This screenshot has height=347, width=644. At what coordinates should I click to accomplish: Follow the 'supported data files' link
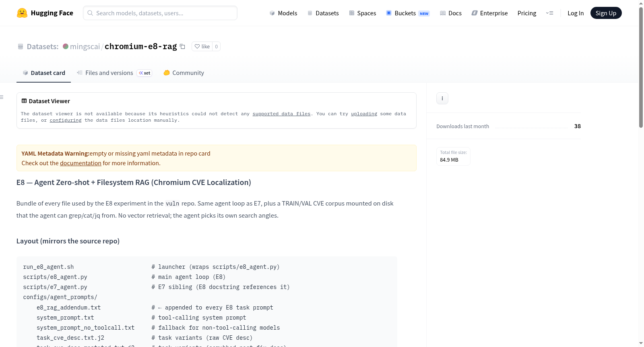point(281,114)
